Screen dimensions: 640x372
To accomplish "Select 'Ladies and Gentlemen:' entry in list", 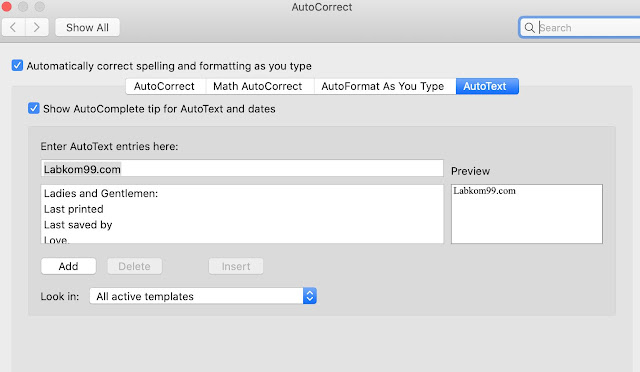I will [x=242, y=193].
